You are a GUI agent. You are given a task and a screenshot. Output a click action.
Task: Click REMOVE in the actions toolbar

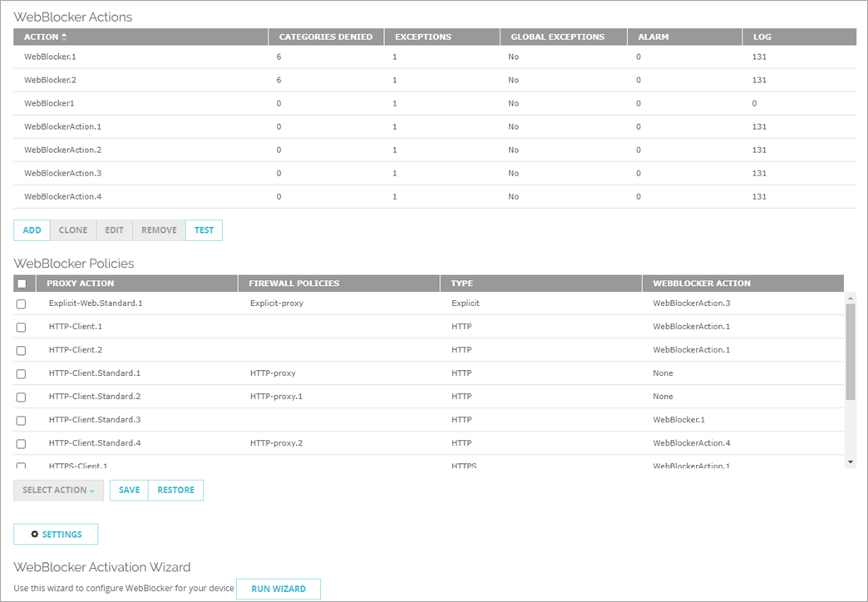(158, 229)
